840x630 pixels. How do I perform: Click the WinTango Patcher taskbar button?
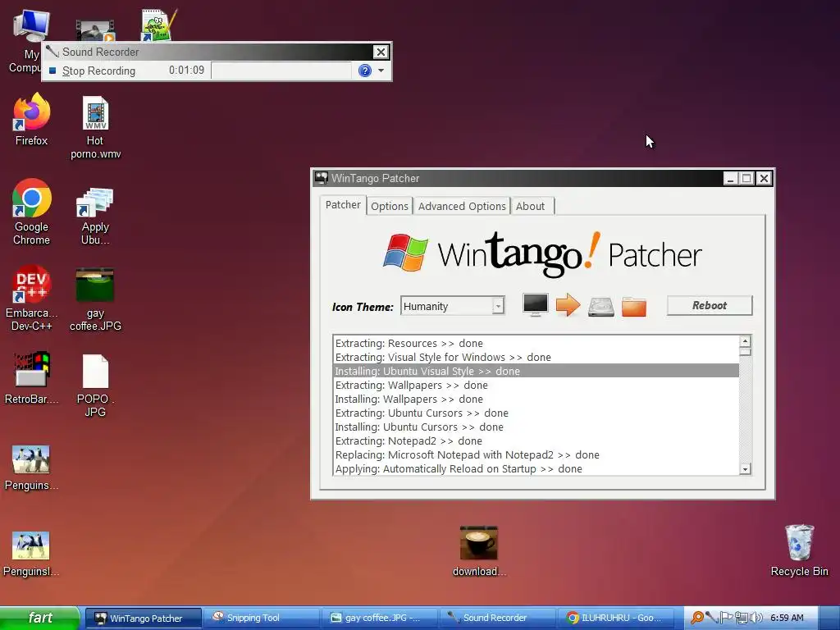[x=144, y=619]
